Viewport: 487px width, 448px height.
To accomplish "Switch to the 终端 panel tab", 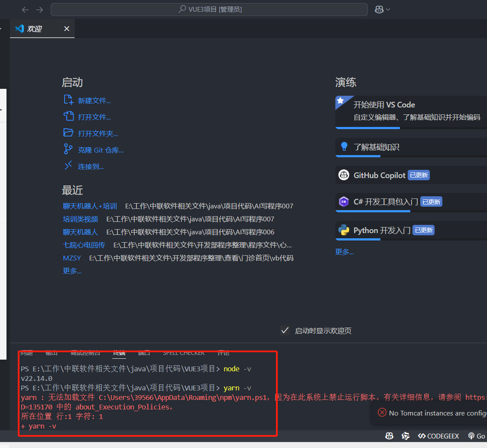I will [x=119, y=353].
